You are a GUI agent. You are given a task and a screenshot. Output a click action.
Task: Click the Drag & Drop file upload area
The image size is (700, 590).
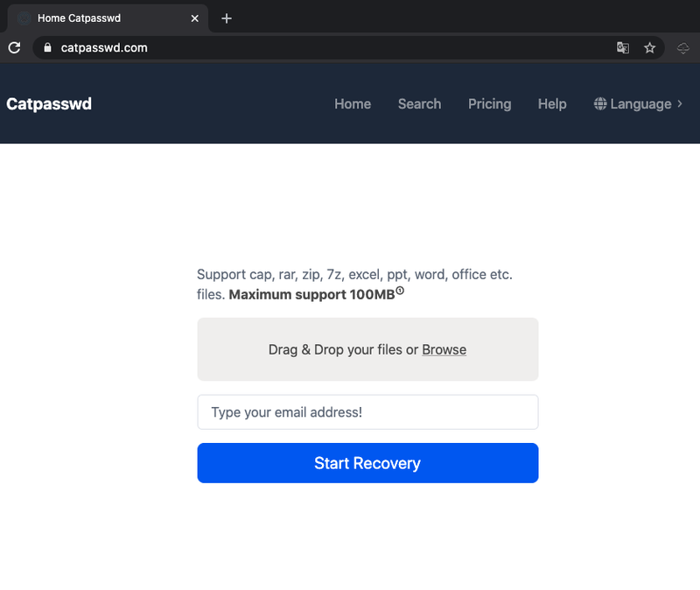[367, 349]
